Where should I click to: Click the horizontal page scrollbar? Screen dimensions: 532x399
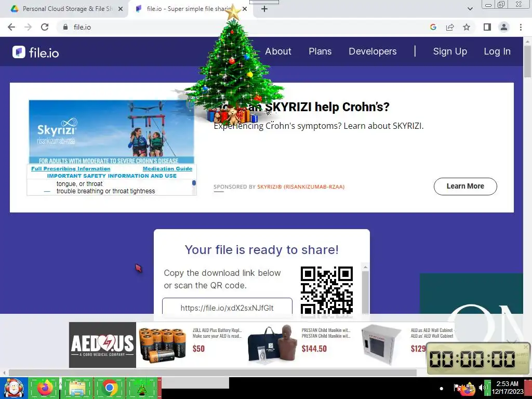pos(212,373)
